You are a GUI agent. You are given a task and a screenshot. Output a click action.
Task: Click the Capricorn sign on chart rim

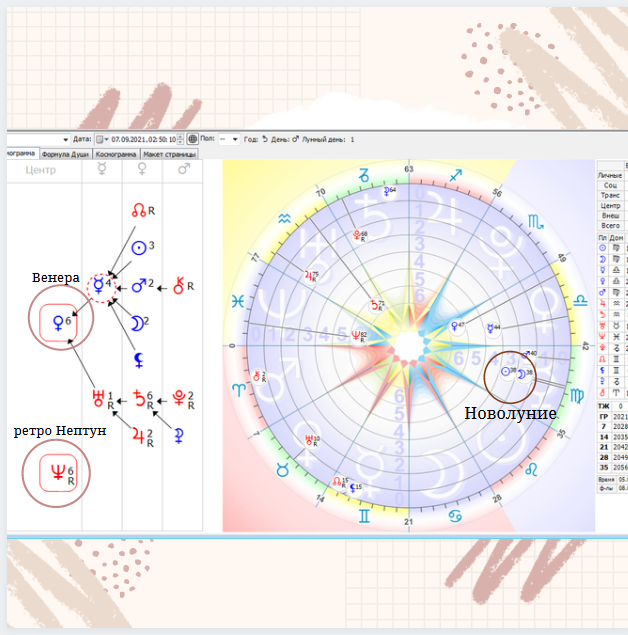pos(364,175)
